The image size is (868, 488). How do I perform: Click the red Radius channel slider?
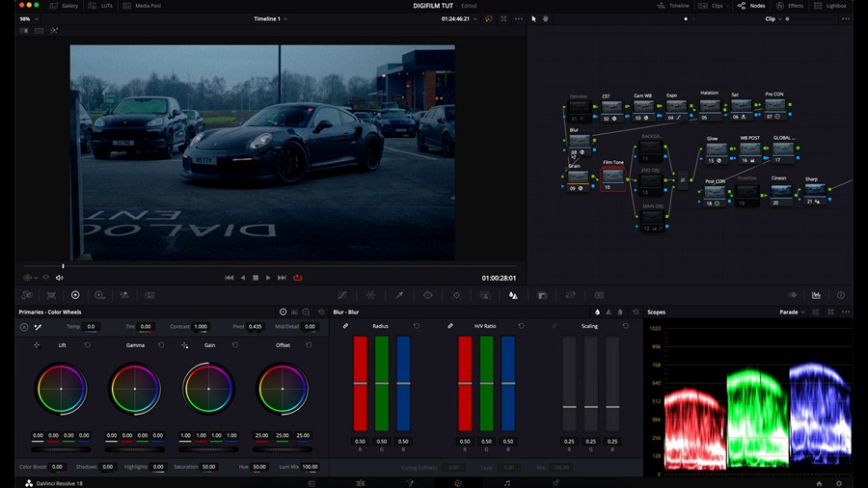pos(361,383)
